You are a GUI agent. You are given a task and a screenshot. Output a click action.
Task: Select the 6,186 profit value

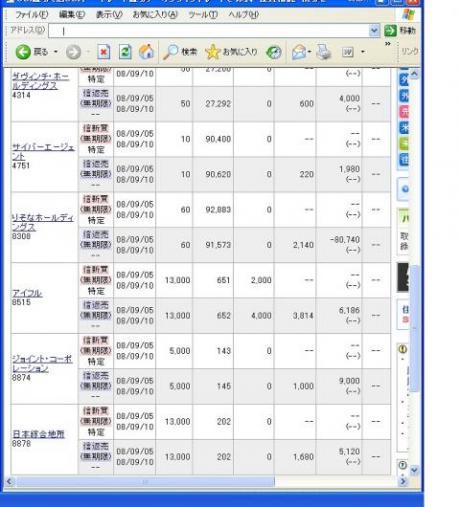(349, 310)
